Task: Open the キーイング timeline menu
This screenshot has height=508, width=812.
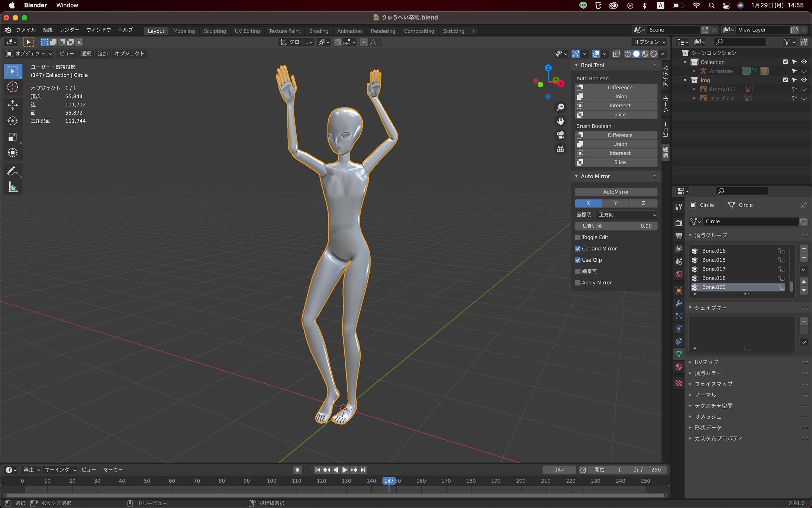Action: point(60,470)
